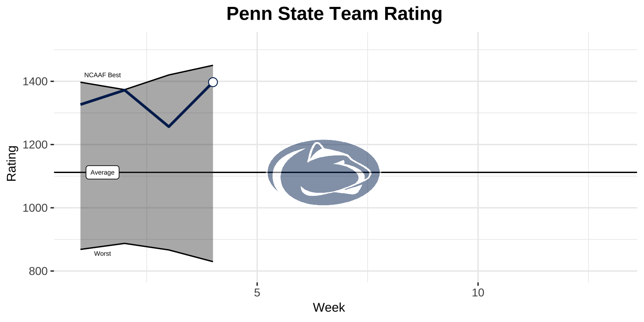This screenshot has height=322, width=644.
Task: Click the Penn State Nittany Lion logo
Action: click(323, 173)
